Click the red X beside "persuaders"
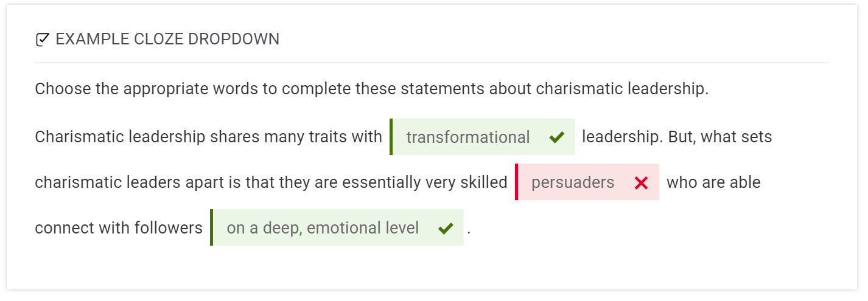This screenshot has width=868, height=301. (641, 183)
